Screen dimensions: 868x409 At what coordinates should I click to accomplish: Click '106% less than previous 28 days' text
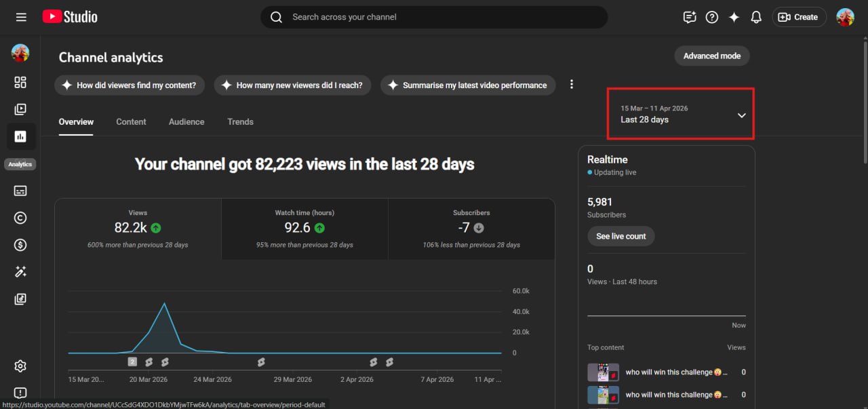(x=471, y=245)
